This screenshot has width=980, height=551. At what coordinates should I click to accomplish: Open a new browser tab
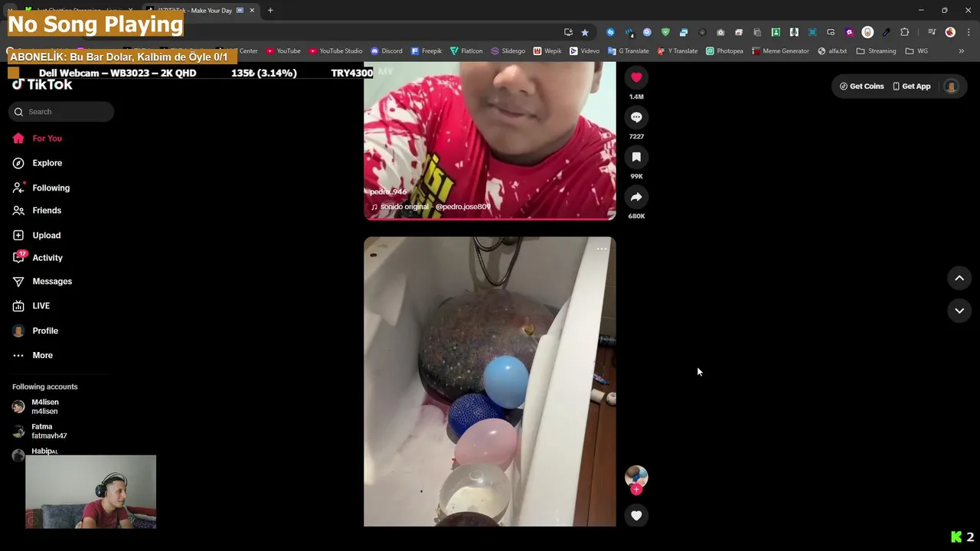coord(270,10)
